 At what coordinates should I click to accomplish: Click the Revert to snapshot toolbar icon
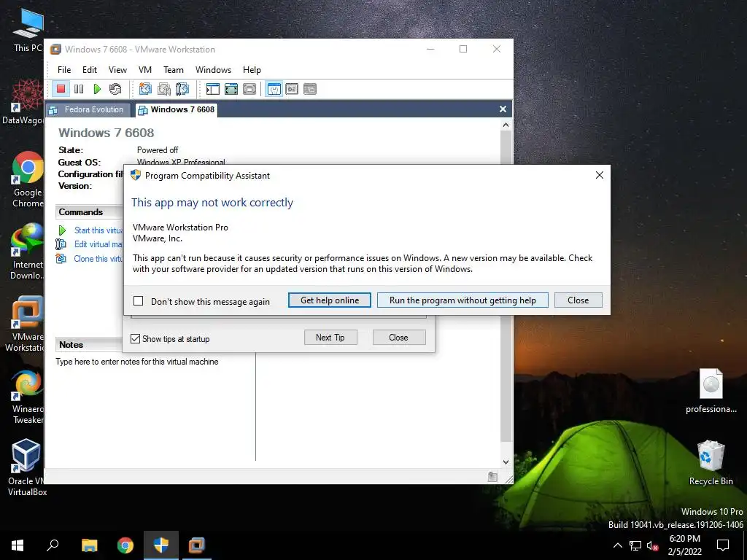(x=164, y=89)
